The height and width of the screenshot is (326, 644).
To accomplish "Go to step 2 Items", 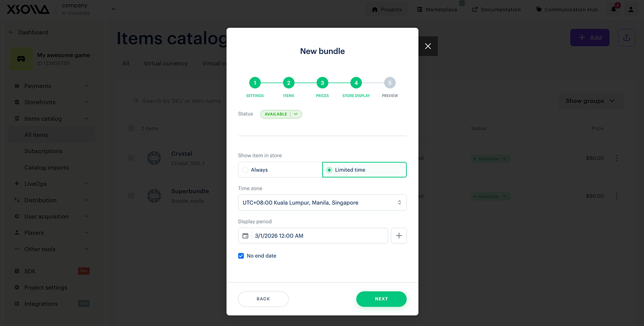I will pos(289,83).
